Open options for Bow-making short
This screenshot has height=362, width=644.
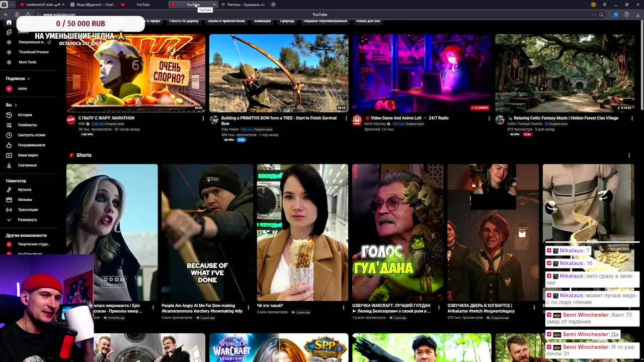click(248, 307)
